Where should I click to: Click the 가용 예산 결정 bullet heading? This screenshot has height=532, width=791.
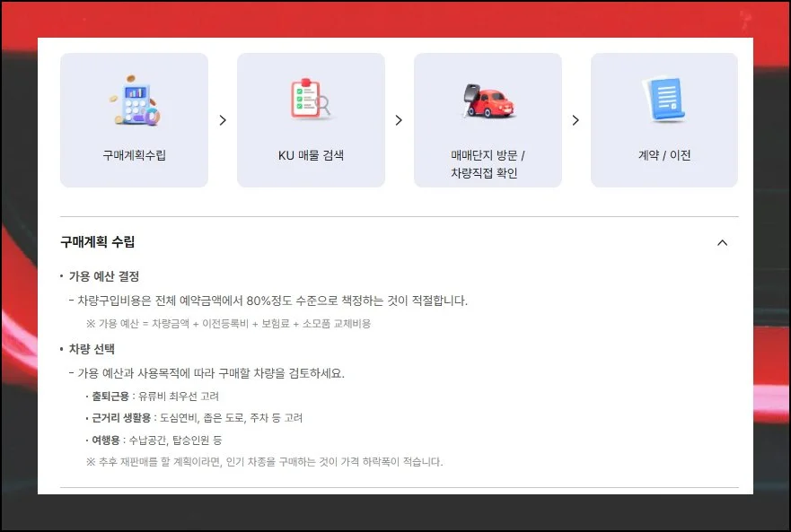click(104, 276)
